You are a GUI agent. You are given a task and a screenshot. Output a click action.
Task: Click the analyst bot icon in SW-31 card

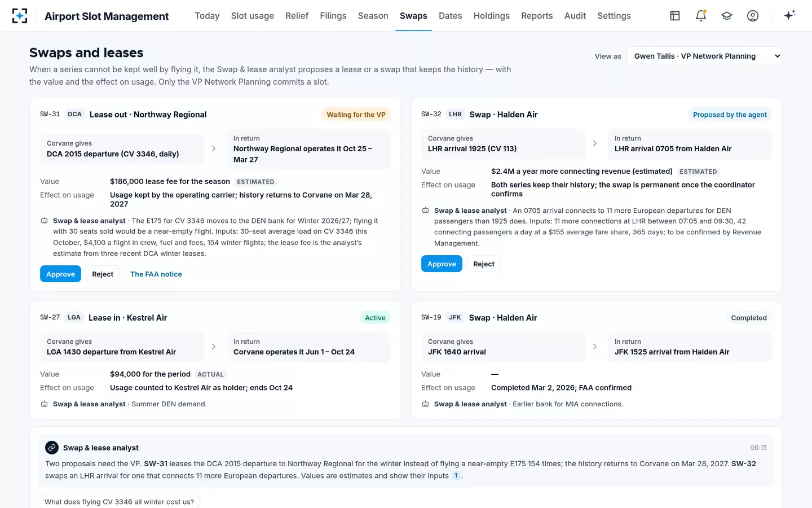point(44,221)
